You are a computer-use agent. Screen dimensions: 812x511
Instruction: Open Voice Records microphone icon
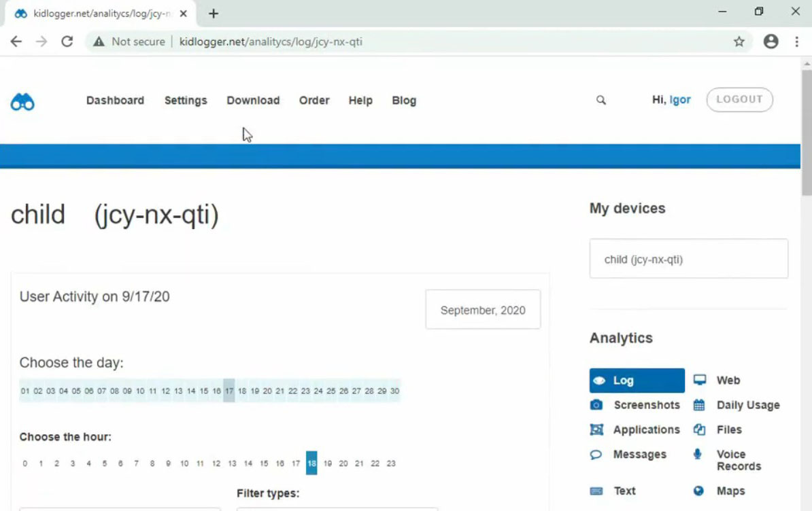698,454
